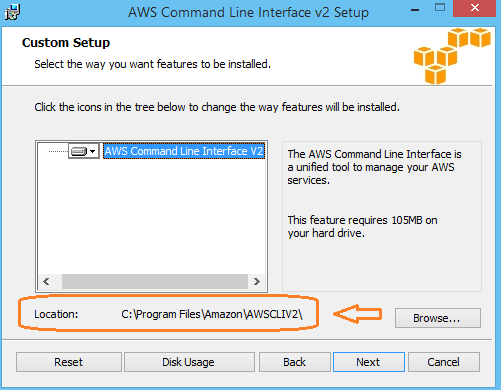Click the installer icon in the title bar
This screenshot has height=390, width=501.
(x=12, y=12)
